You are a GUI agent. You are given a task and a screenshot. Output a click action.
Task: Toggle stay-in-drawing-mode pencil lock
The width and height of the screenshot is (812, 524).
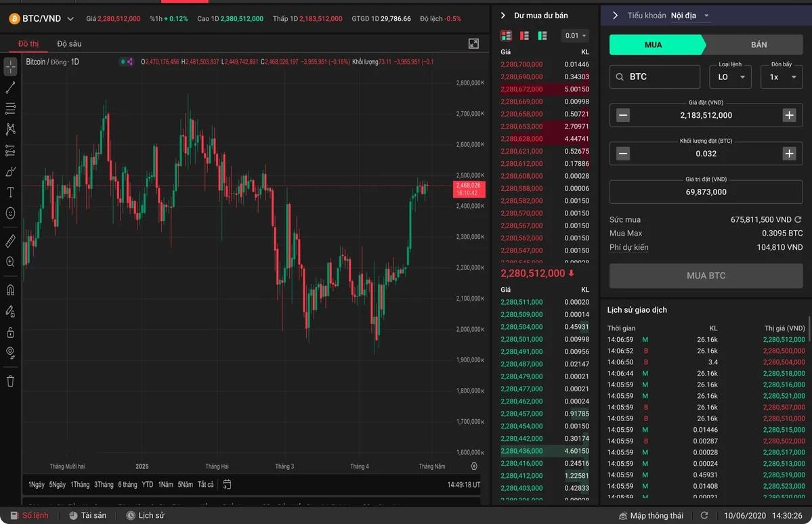tap(10, 311)
